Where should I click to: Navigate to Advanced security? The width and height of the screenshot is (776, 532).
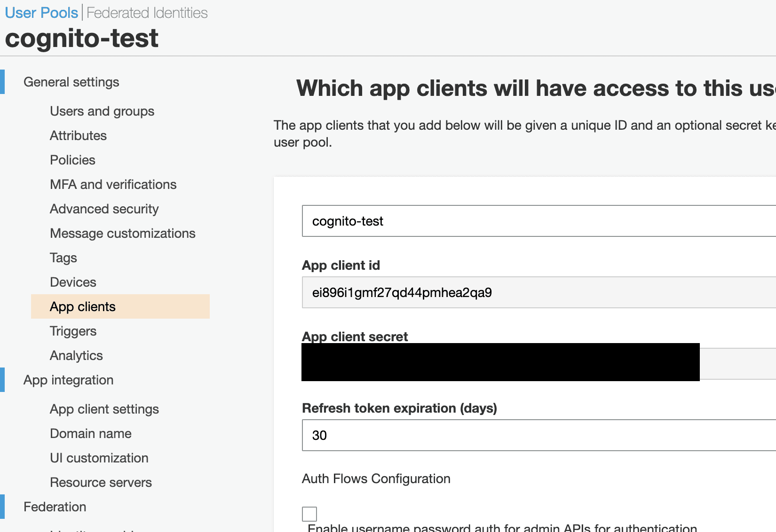[x=104, y=209]
